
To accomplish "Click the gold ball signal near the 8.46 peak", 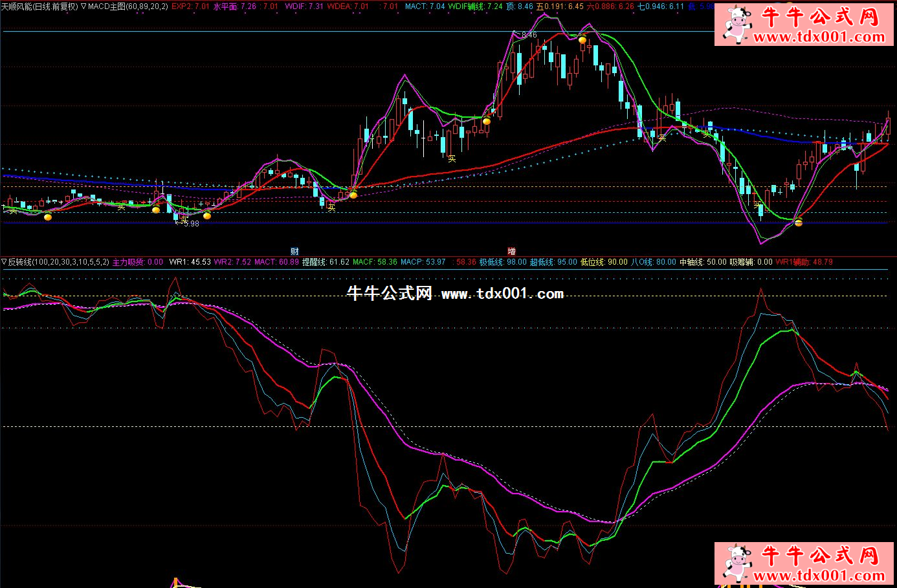I will click(x=582, y=40).
